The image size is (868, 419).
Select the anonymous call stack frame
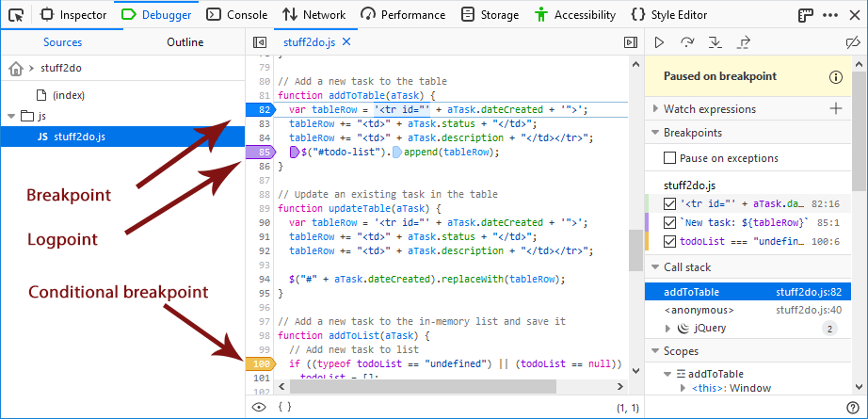click(x=699, y=310)
